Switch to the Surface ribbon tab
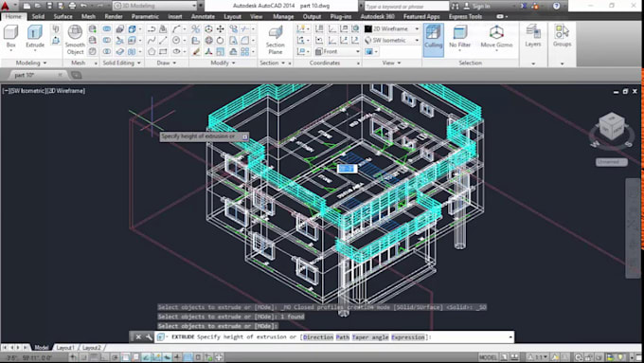Viewport: 644px width, 363px height. (x=63, y=16)
